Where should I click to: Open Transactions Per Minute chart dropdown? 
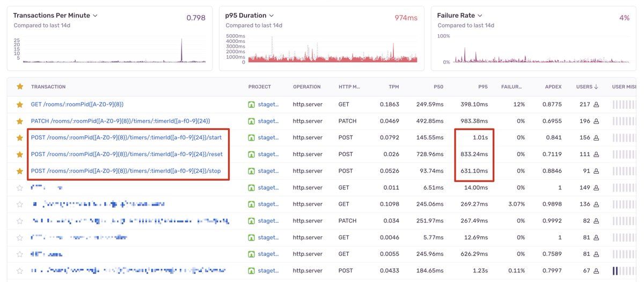point(95,16)
